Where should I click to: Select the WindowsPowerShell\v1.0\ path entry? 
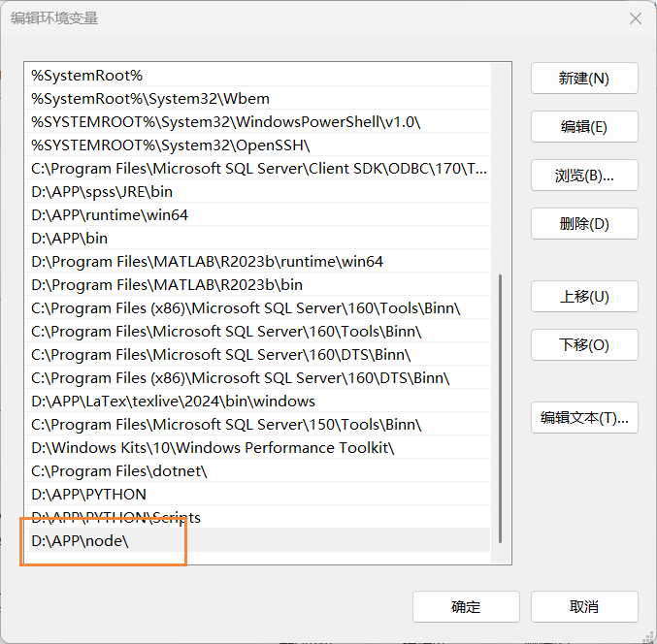[258, 122]
